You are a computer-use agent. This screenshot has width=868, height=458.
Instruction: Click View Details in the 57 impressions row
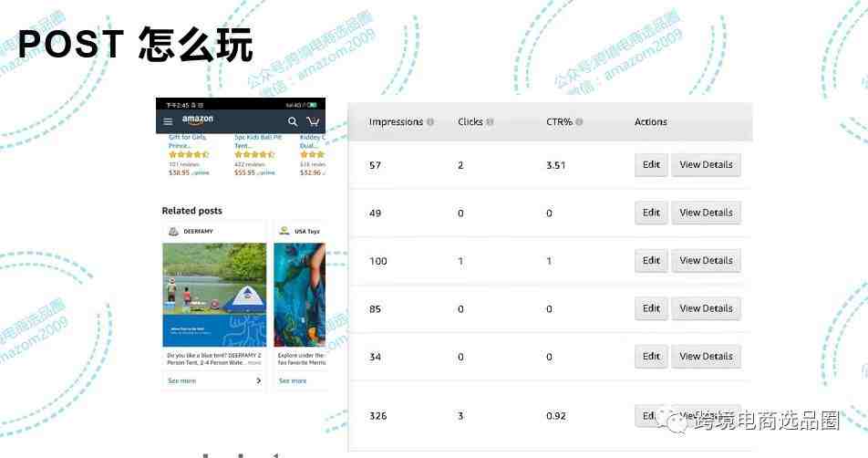[x=706, y=165]
